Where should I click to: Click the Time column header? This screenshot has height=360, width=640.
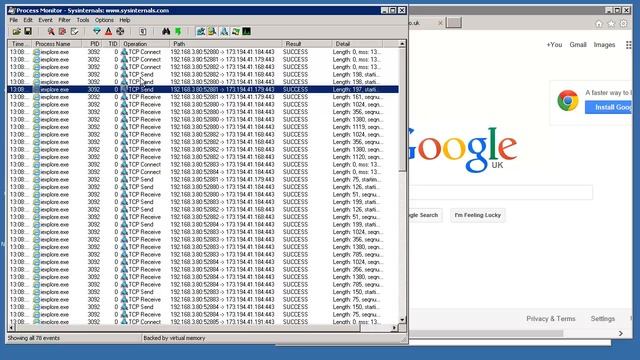pos(19,44)
